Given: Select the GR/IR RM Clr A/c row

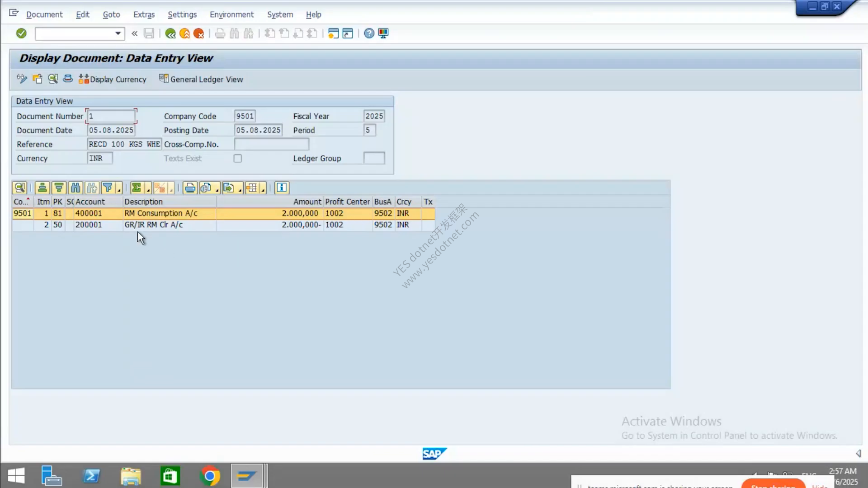Looking at the screenshot, I should pyautogui.click(x=224, y=225).
